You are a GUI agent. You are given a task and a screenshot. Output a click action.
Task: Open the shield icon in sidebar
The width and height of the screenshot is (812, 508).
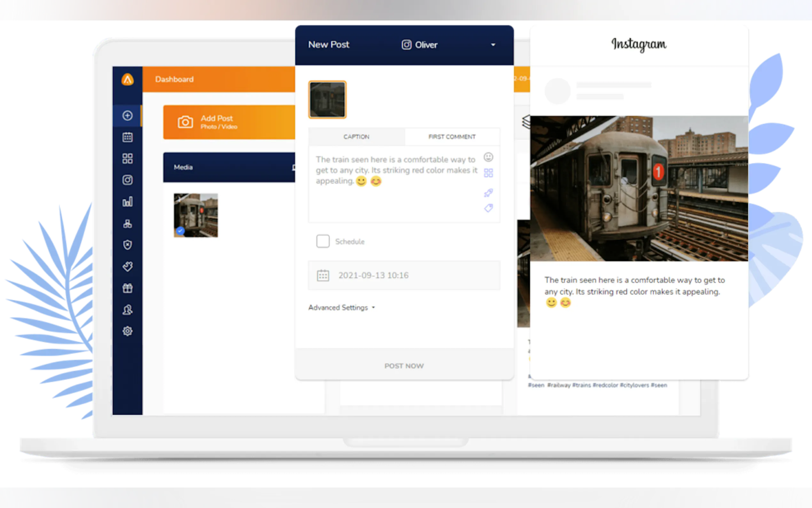pos(127,245)
